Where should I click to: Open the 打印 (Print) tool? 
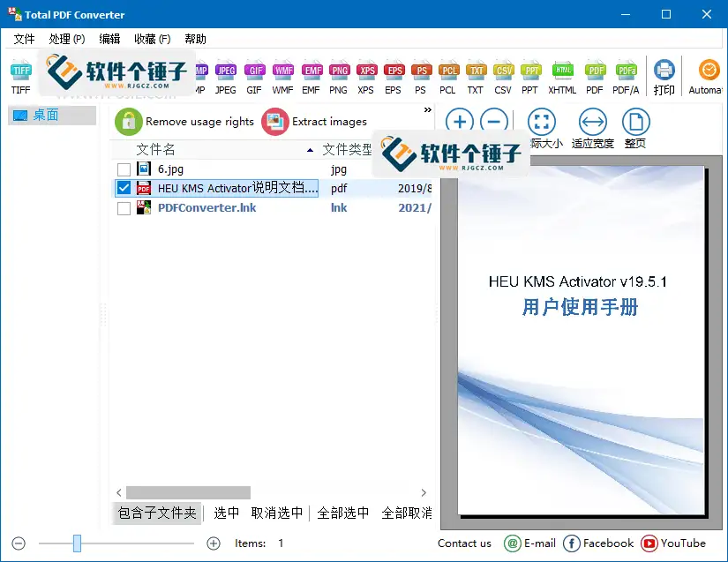(x=664, y=76)
